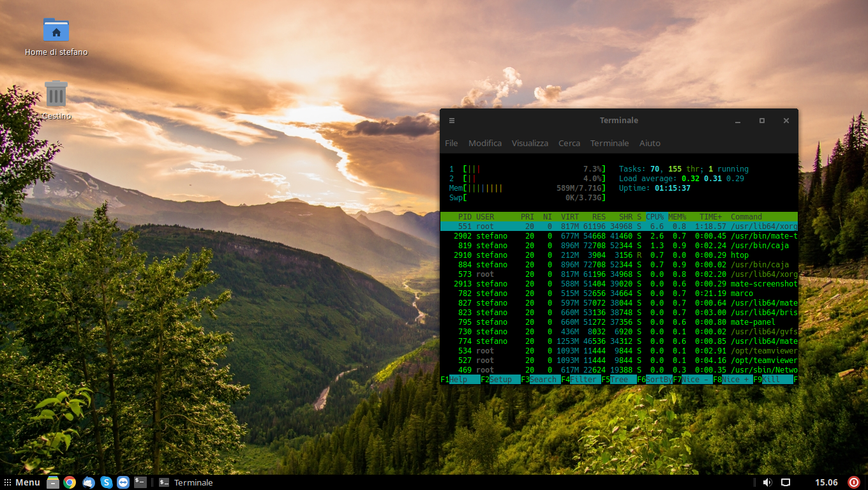Sort htop by the Command column header
Screen dimensions: 868x490
[x=746, y=217]
